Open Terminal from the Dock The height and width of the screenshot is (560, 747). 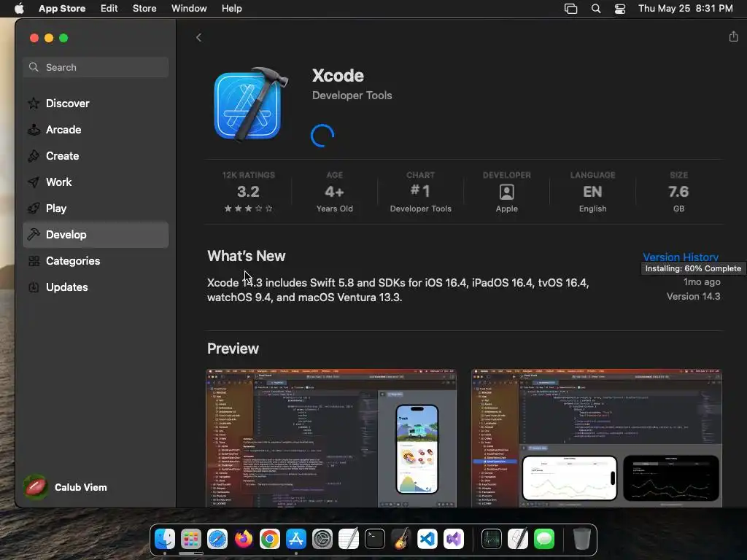point(375,539)
